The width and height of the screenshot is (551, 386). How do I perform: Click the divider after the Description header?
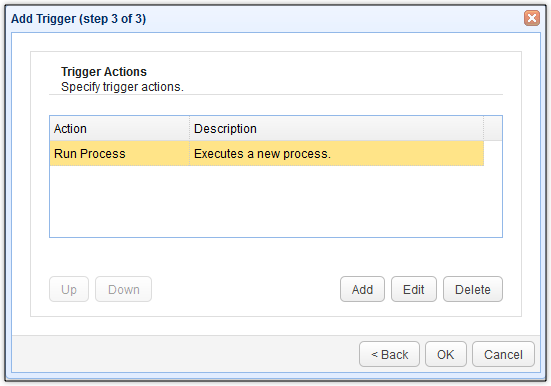[x=484, y=128]
